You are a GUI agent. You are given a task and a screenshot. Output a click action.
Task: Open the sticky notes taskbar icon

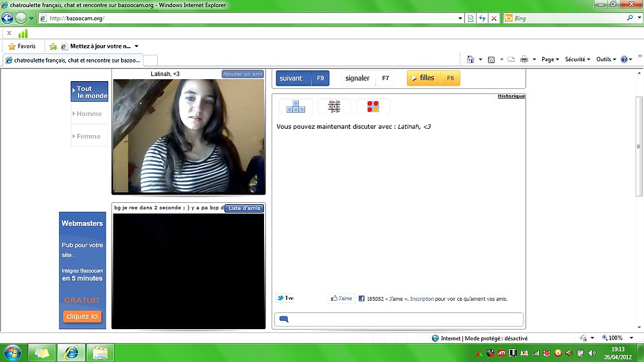(x=42, y=352)
